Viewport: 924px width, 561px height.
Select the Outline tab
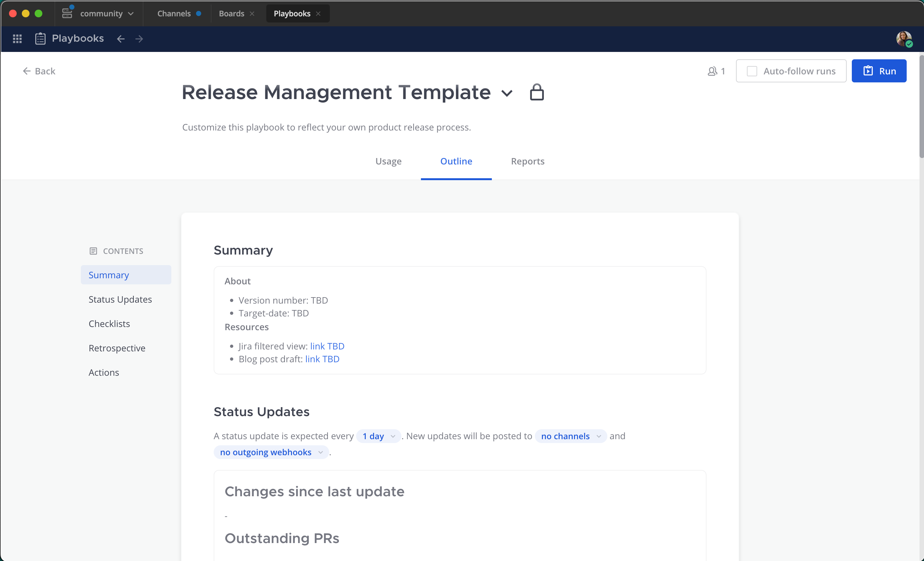click(456, 161)
